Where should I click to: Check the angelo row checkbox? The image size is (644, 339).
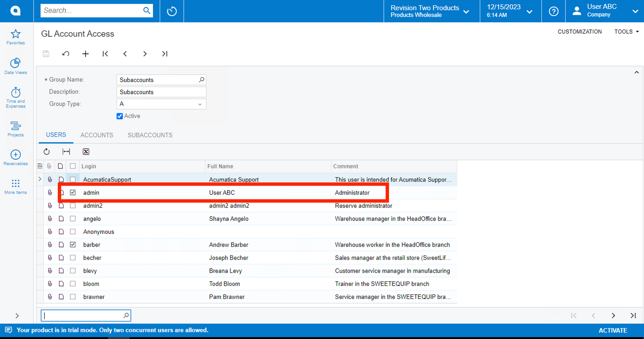[x=72, y=219]
